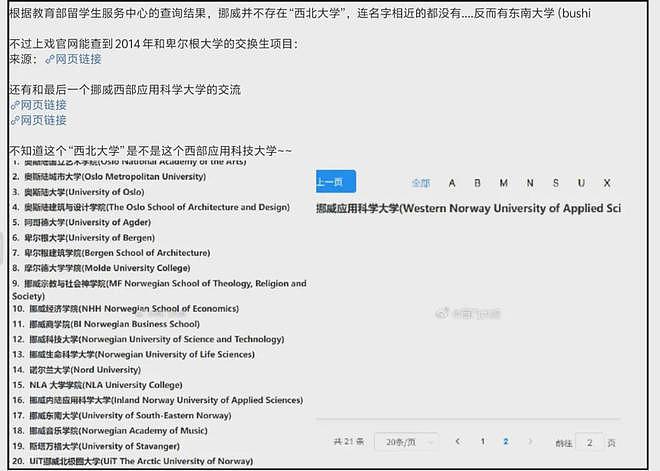Click The Oslo School of Architecture and Design row
The width and height of the screenshot is (660, 471).
tap(152, 207)
